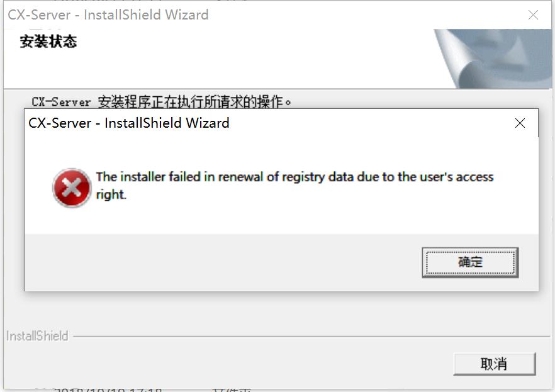The height and width of the screenshot is (392, 555).
Task: Click the 安装状态 heading
Action: pos(48,42)
